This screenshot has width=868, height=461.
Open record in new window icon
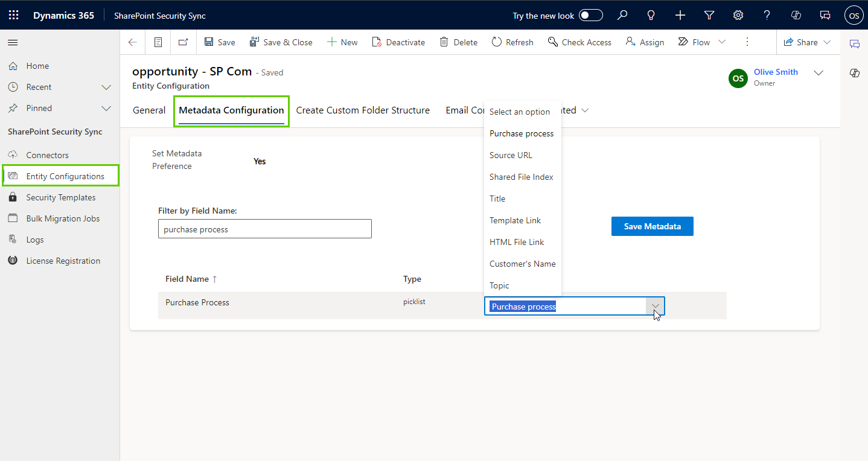click(183, 42)
